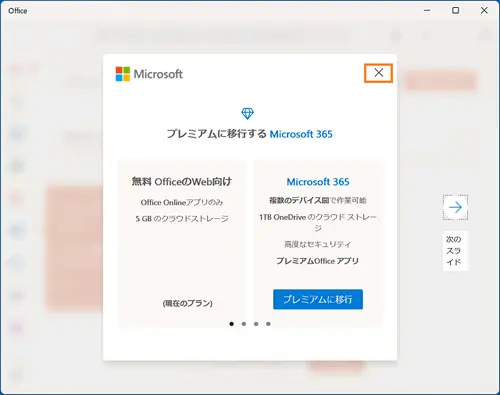The width and height of the screenshot is (500, 395).
Task: Select the second carousel dot indicator
Action: click(244, 324)
